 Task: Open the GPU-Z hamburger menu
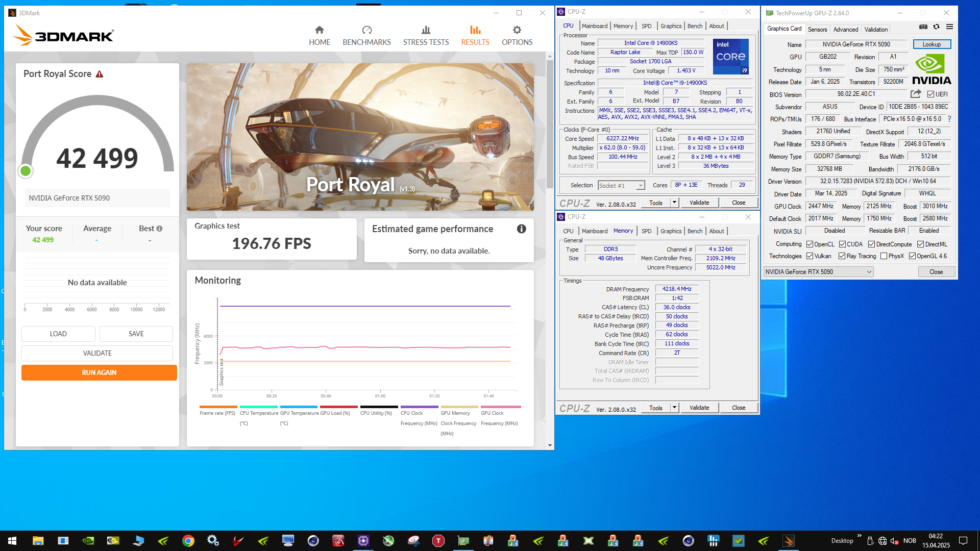pyautogui.click(x=949, y=27)
